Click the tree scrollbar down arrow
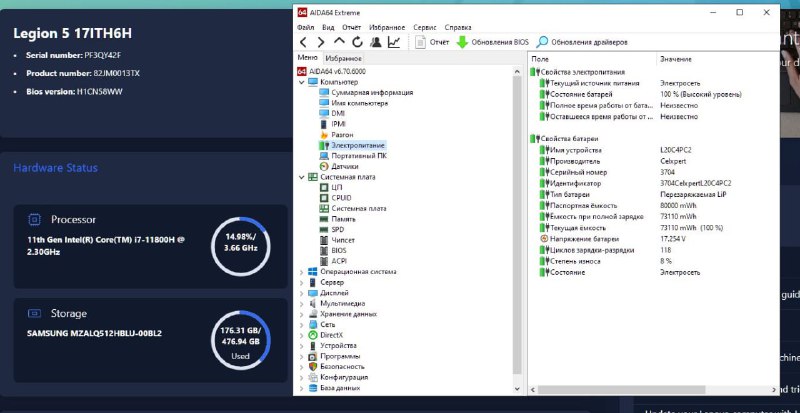This screenshot has width=800, height=413. pyautogui.click(x=517, y=390)
